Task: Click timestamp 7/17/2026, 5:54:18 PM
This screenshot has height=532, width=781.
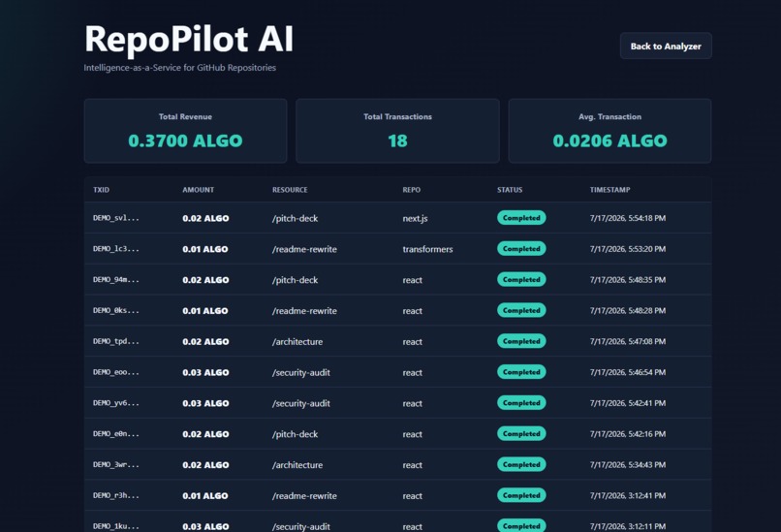Action: tap(628, 218)
